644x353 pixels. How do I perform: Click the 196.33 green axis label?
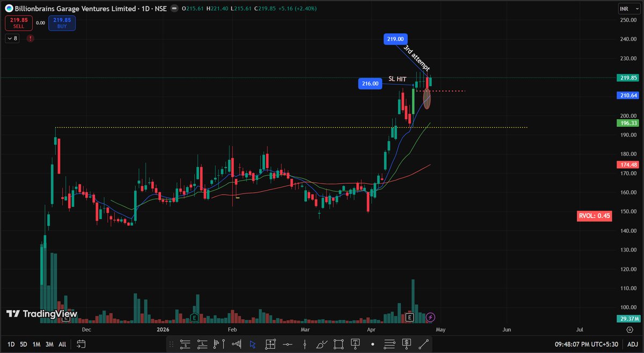click(628, 123)
